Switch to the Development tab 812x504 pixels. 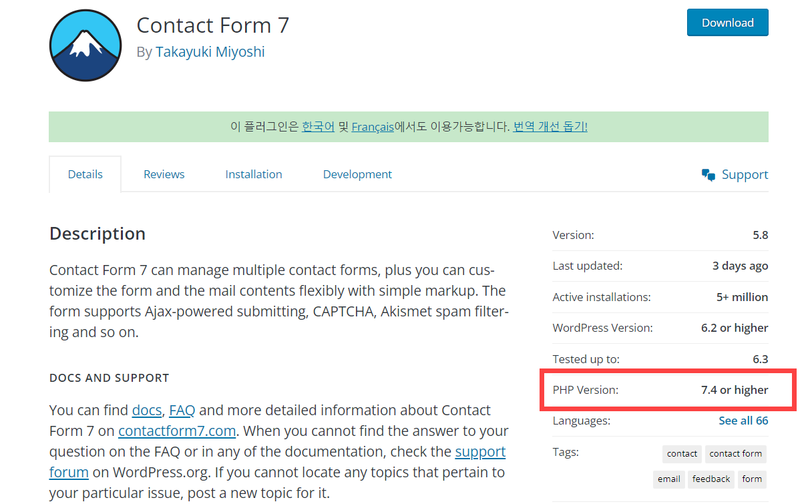(x=357, y=174)
